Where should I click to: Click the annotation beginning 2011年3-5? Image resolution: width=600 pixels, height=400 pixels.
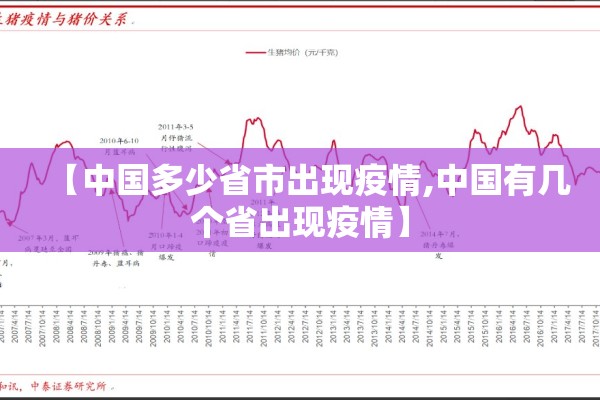pos(176,137)
